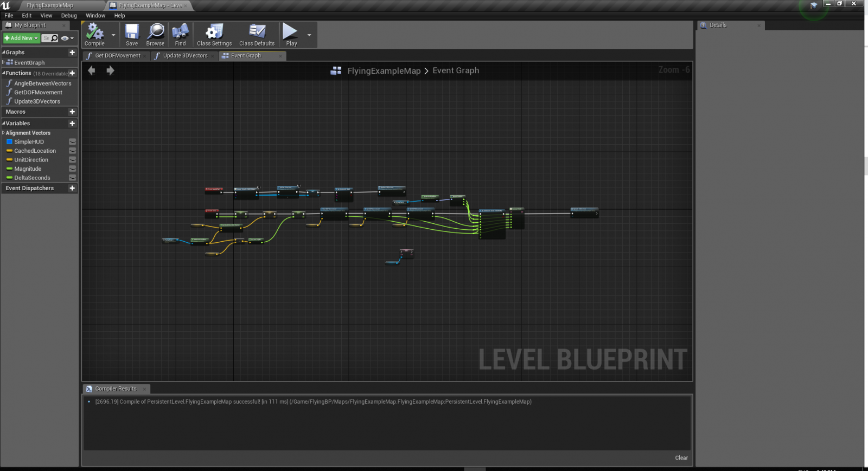Image resolution: width=868 pixels, height=471 pixels.
Task: Add a new function with the plus icon
Action: [x=72, y=73]
